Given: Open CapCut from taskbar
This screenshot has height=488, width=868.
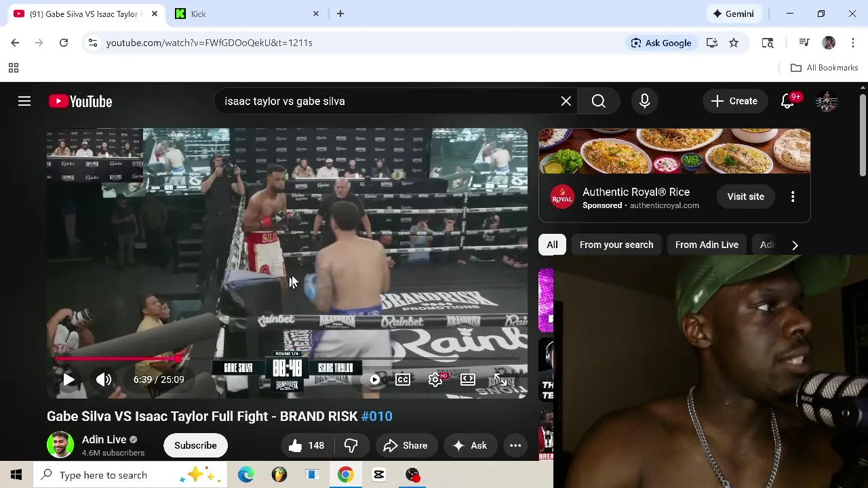Looking at the screenshot, I should coord(379,474).
